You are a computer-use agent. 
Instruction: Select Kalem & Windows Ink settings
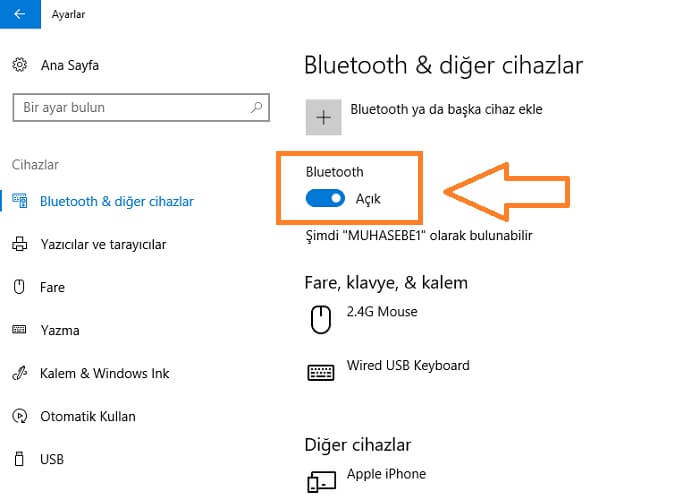click(x=104, y=373)
